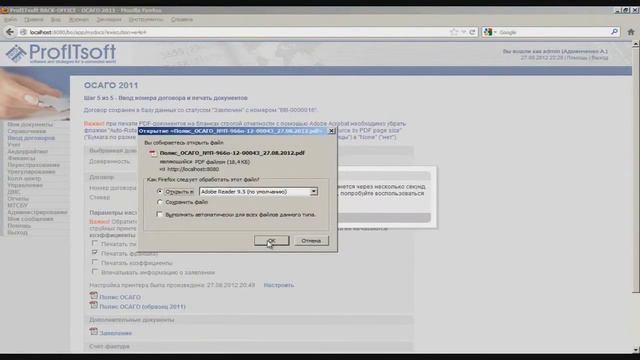Open Колл-центр in sidebar
Image resolution: width=640 pixels, height=360 pixels.
pyautogui.click(x=24, y=178)
